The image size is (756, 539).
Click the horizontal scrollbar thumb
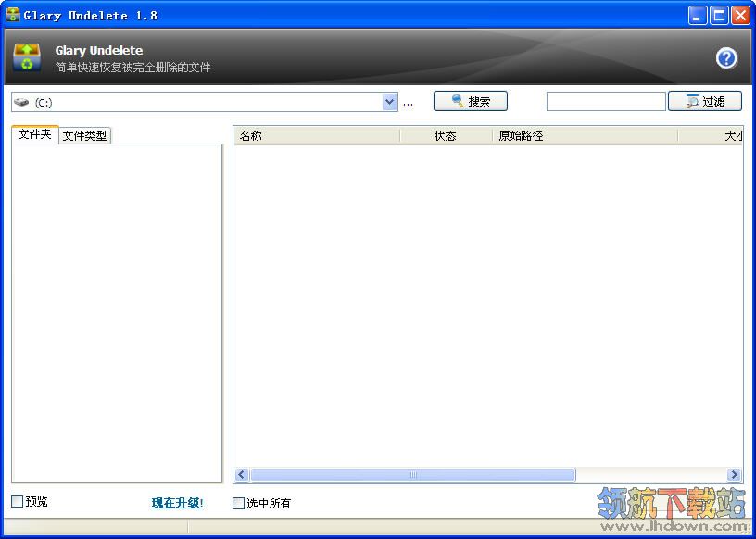pyautogui.click(x=413, y=475)
